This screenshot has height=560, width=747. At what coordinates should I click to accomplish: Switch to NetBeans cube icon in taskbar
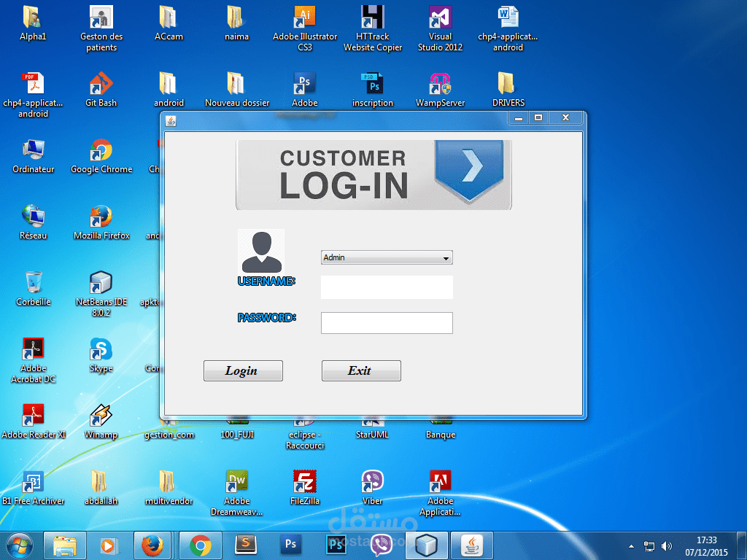coord(426,545)
